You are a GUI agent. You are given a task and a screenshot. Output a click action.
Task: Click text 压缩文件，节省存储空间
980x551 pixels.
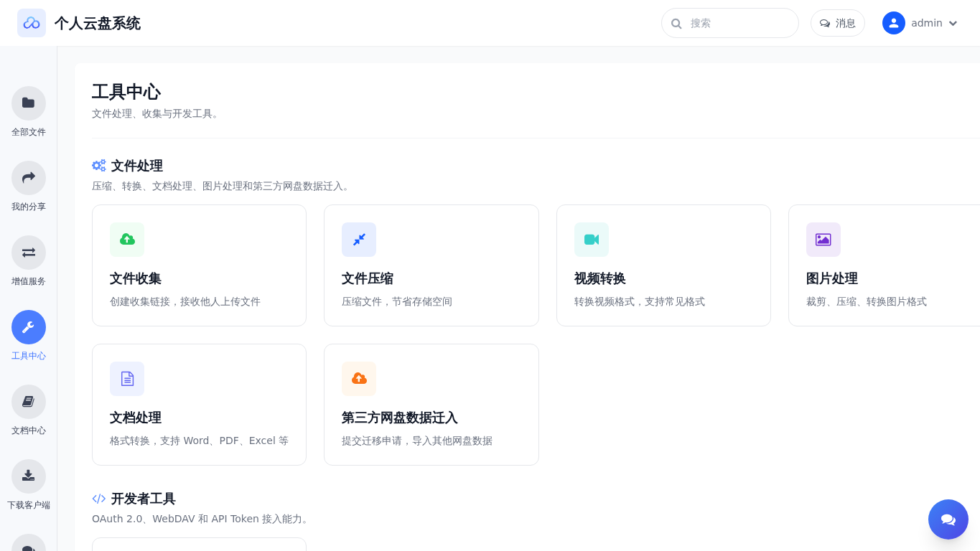[x=397, y=301]
